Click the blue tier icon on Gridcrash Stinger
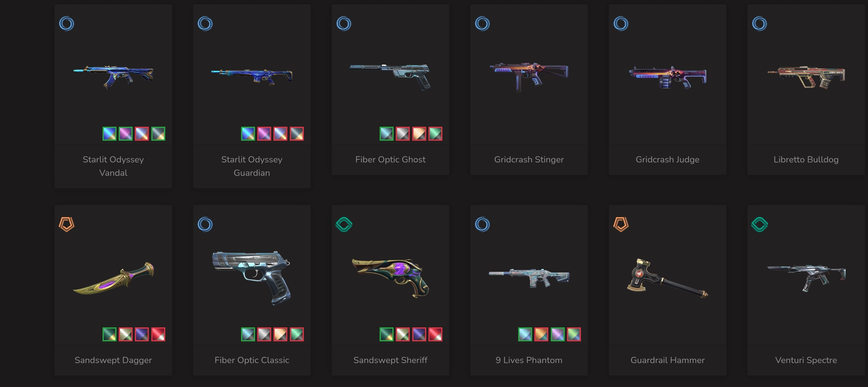 482,24
